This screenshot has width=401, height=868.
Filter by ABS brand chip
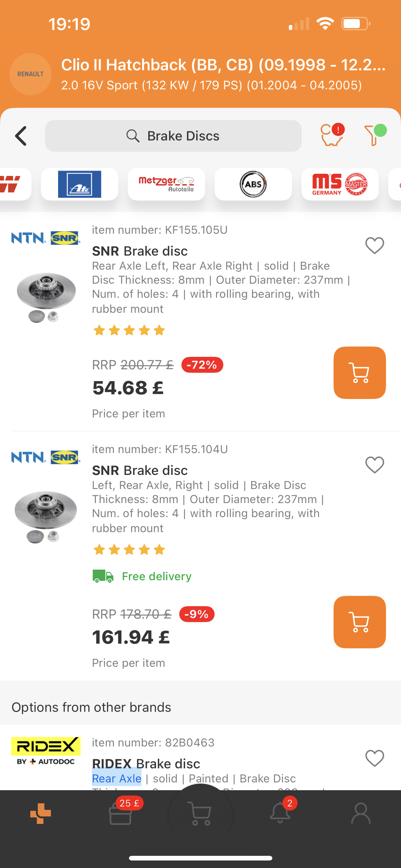(x=253, y=184)
